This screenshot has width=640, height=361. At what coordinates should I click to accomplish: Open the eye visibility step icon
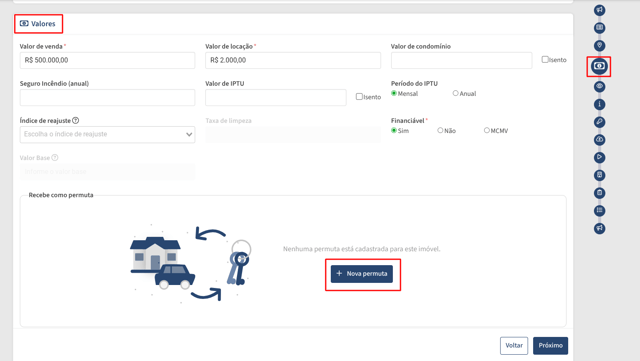[x=599, y=87]
